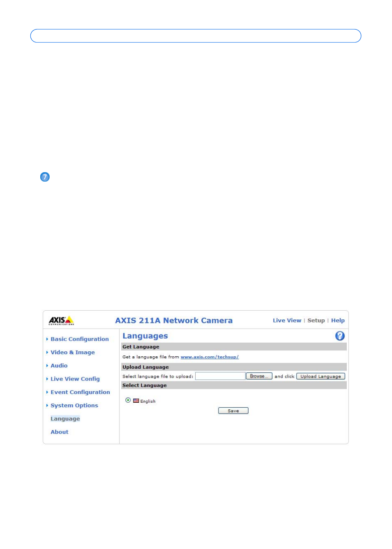Click the Get Language section header

click(234, 347)
